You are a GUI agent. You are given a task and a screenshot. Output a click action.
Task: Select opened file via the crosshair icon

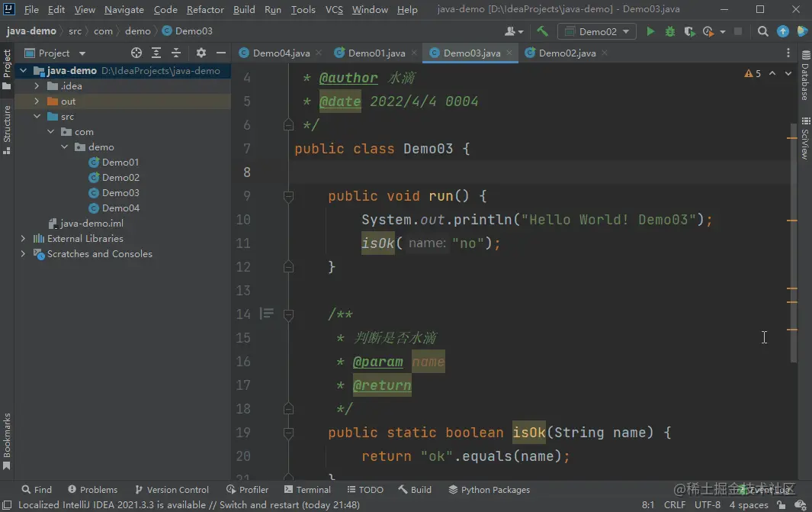tap(136, 53)
